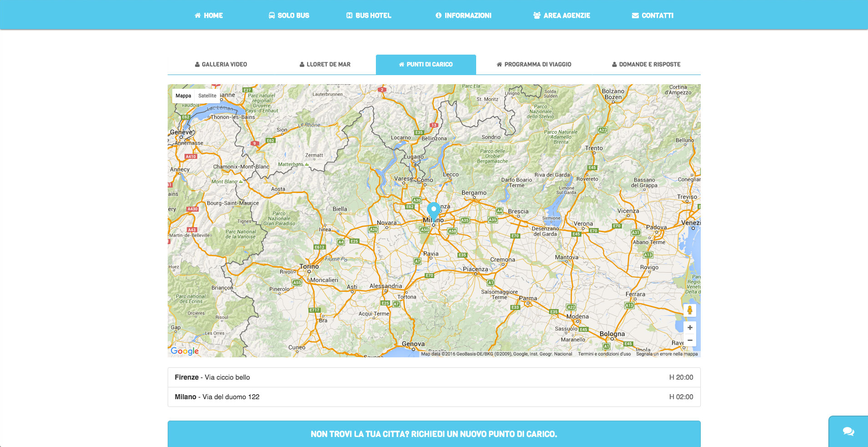Click the user icon beside Domande e Risposte
Viewport: 868px width, 447px height.
(614, 65)
